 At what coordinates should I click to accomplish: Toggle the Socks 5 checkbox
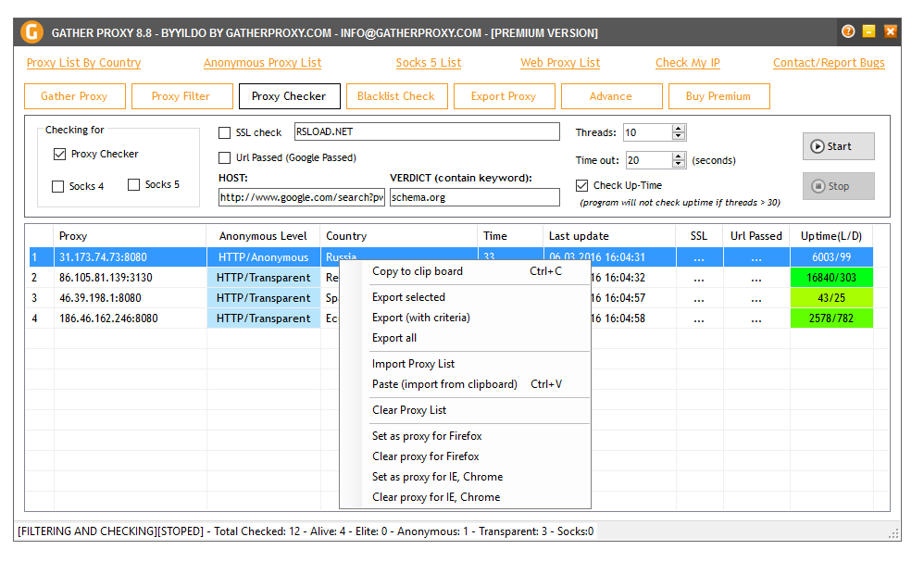click(133, 184)
